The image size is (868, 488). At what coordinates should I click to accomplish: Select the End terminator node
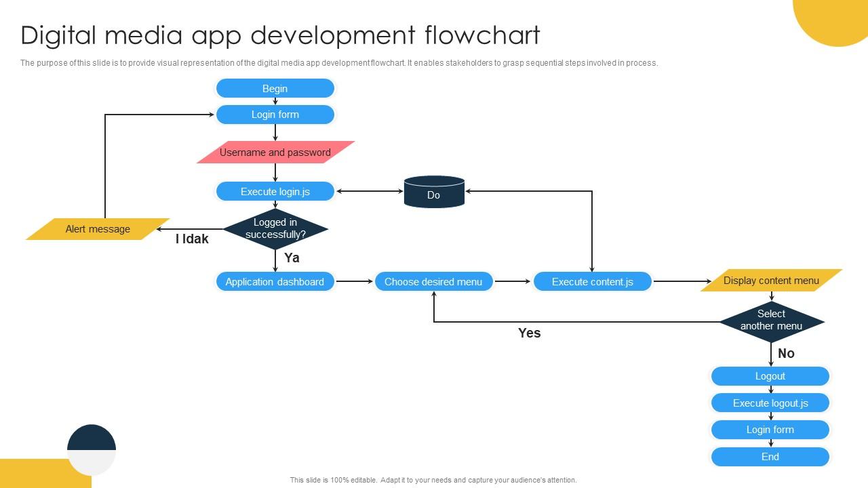pyautogui.click(x=770, y=457)
